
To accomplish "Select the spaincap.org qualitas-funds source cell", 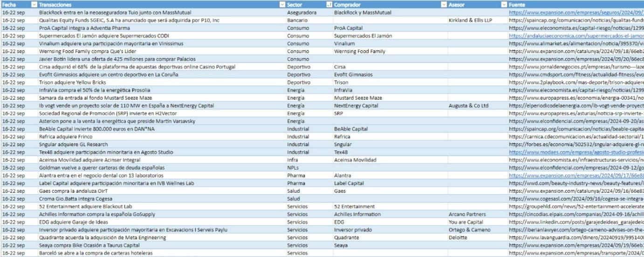I will (576, 20).
